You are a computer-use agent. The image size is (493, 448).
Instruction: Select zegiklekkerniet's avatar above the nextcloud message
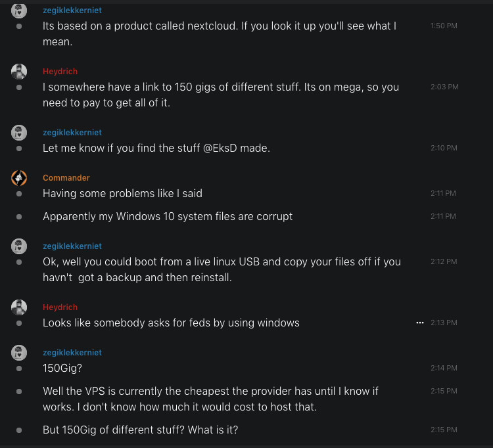(19, 11)
